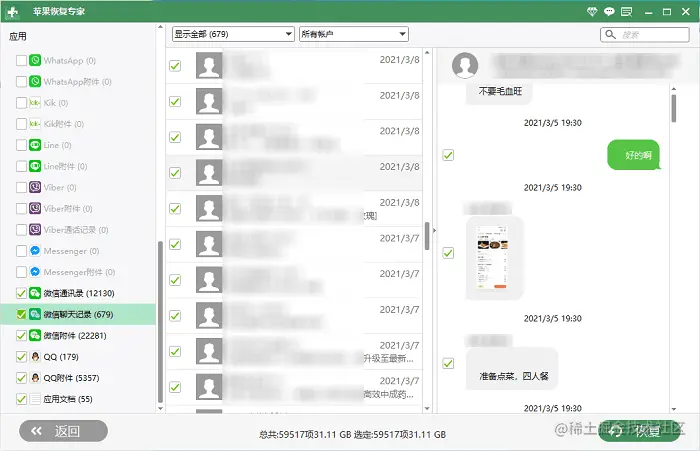Click conversation list scroll-down arrow
The width and height of the screenshot is (700, 451).
(427, 408)
